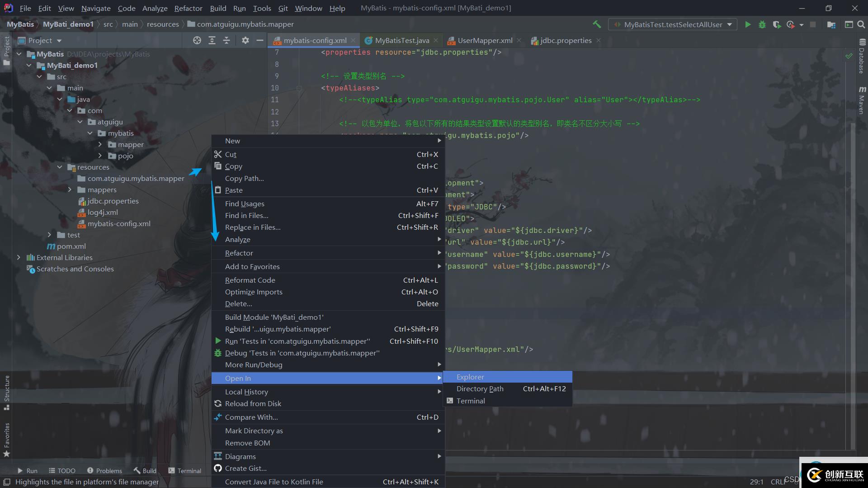Open the Project Structure icon
Image resolution: width=868 pixels, height=488 pixels.
[831, 24]
